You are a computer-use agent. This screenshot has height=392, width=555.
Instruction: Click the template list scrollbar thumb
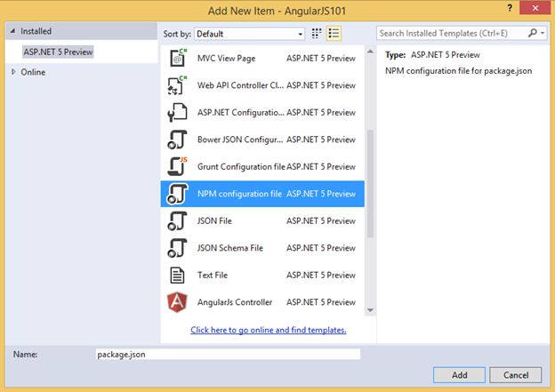pyautogui.click(x=370, y=183)
